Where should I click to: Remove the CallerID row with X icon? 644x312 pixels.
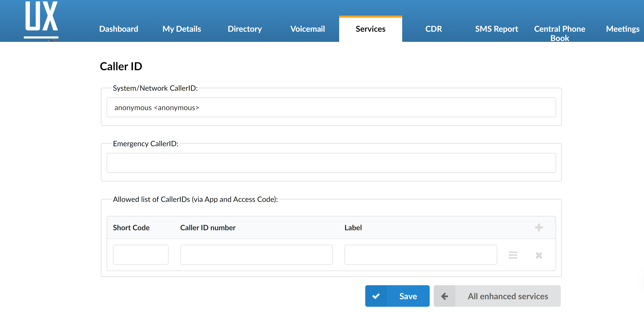click(539, 255)
